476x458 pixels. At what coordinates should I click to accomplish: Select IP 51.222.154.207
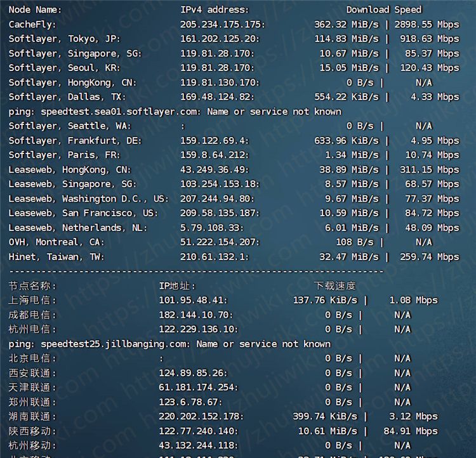(x=220, y=242)
